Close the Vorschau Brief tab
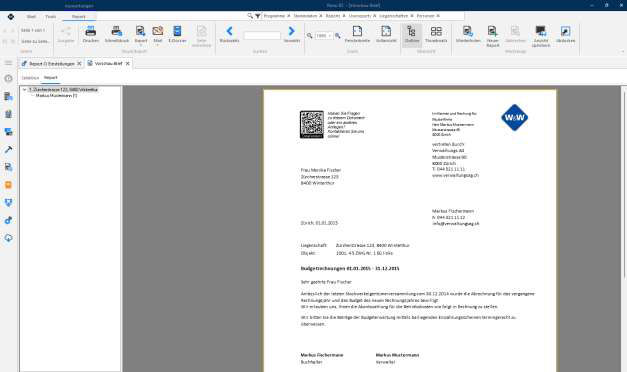 [128, 64]
